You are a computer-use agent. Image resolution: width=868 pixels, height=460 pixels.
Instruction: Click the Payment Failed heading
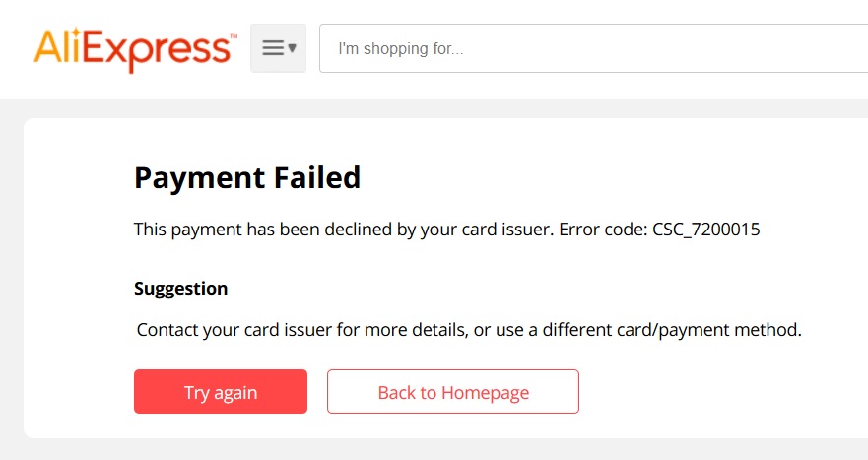pyautogui.click(x=247, y=178)
